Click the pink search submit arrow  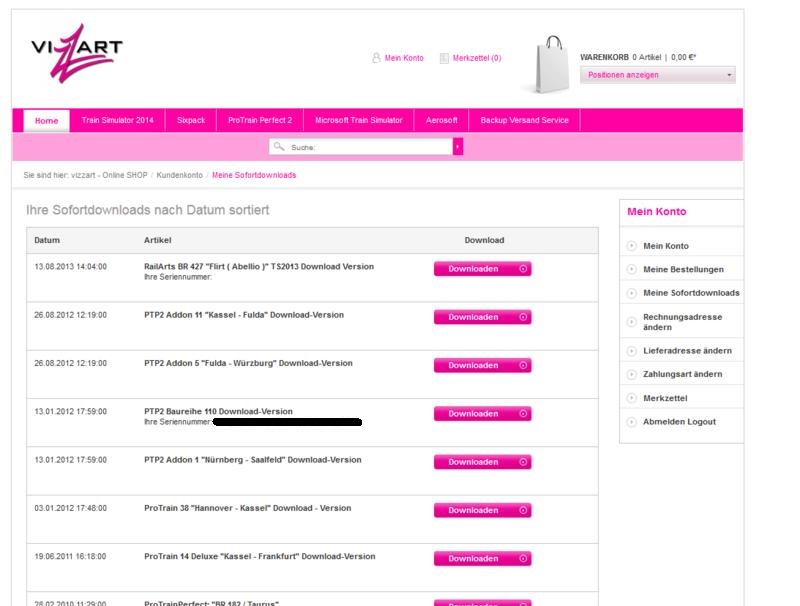(x=458, y=147)
